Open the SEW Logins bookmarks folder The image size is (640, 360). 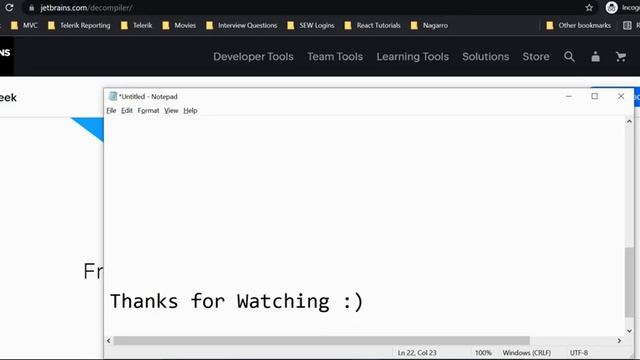311,25
